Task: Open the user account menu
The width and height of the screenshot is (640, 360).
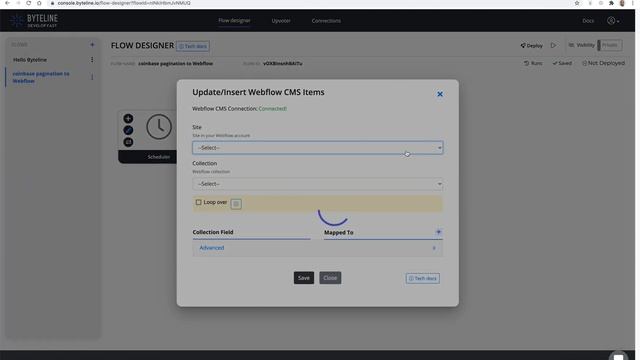Action: click(x=613, y=21)
